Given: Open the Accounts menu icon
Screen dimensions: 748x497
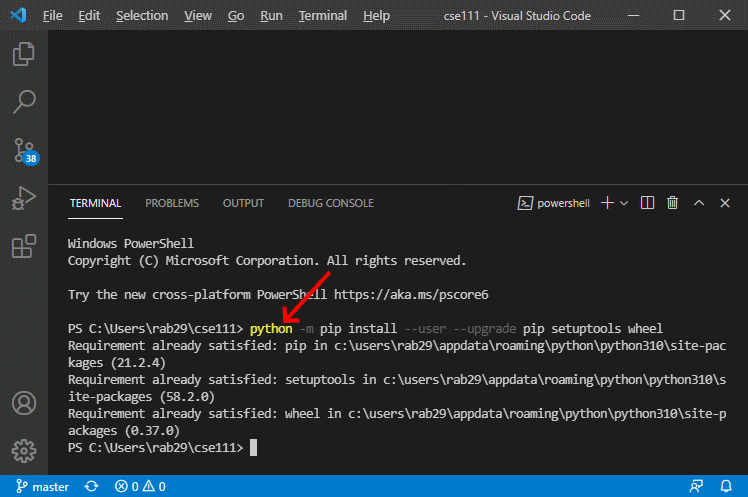Looking at the screenshot, I should [24, 403].
